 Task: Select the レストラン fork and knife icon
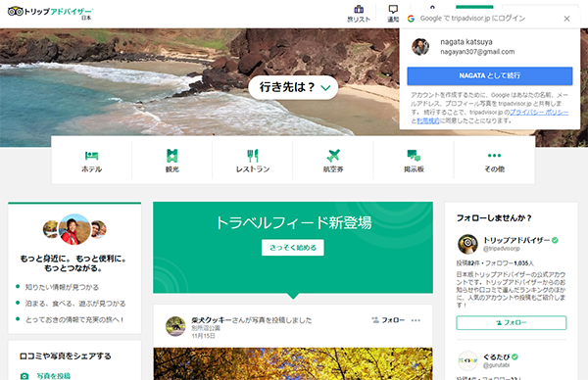tap(253, 156)
